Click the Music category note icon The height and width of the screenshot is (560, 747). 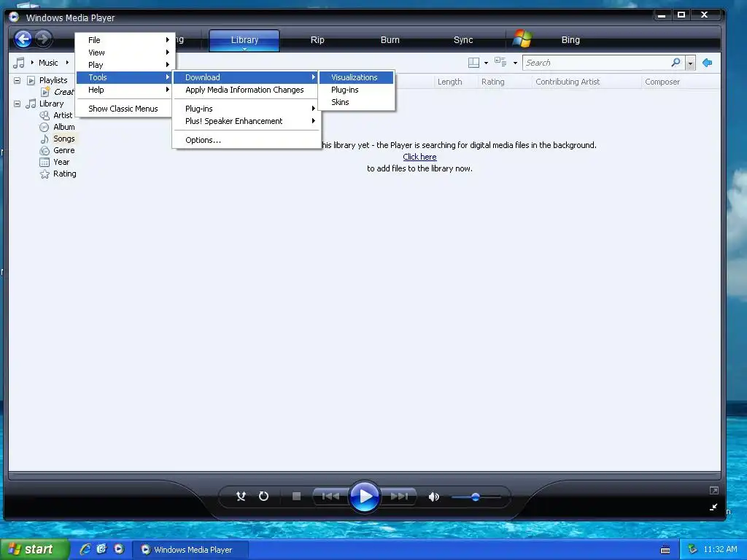coord(19,63)
